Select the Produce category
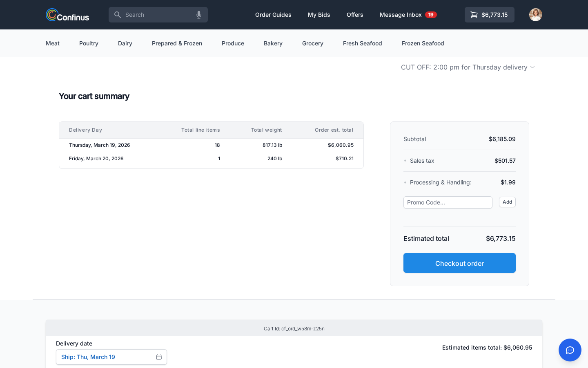The image size is (588, 368). (233, 43)
